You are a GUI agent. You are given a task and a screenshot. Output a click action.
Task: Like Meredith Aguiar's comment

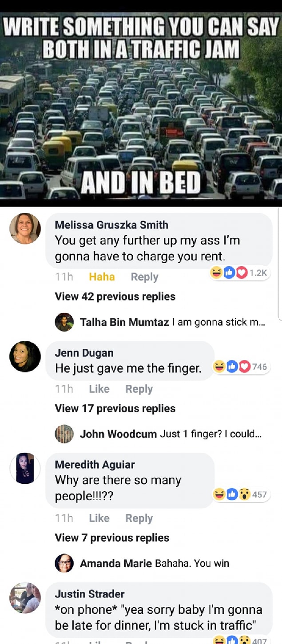(x=99, y=518)
